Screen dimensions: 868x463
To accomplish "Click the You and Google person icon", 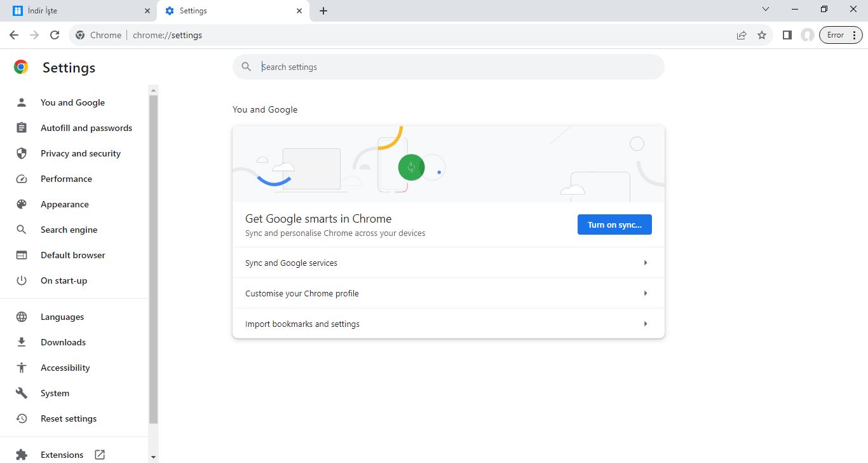I will point(22,102).
